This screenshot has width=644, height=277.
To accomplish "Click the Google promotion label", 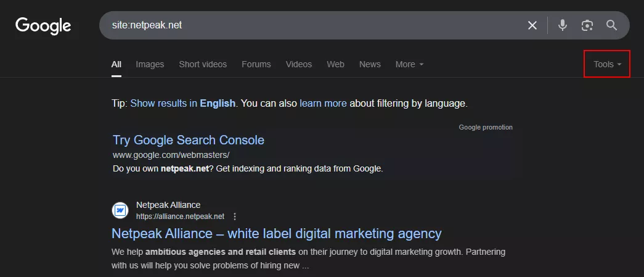I will pyautogui.click(x=486, y=128).
